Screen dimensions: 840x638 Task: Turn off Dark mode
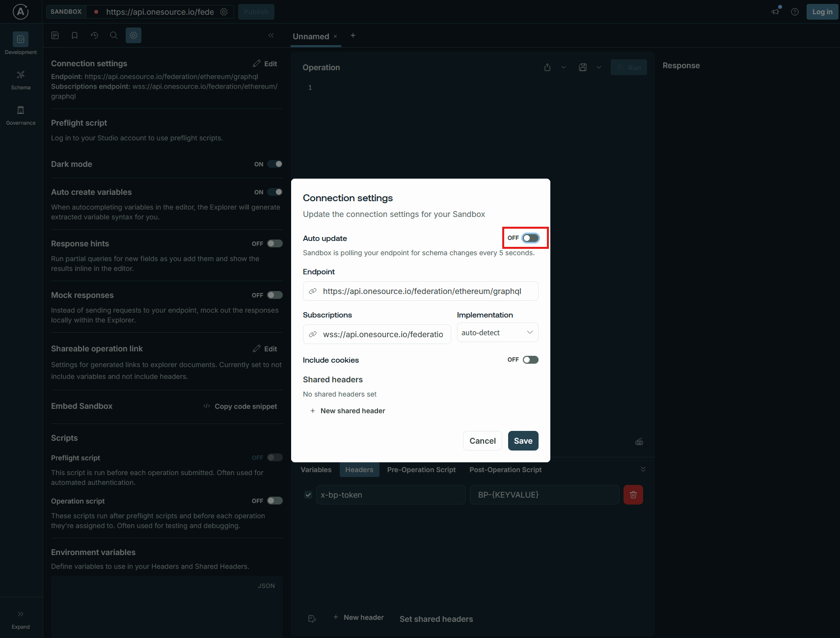275,164
